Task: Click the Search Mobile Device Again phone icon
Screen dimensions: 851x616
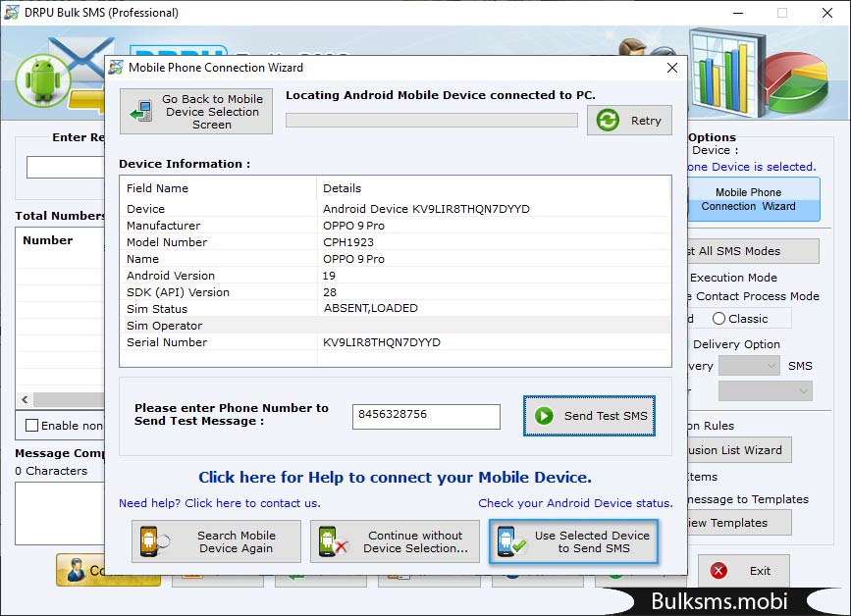Action: point(155,541)
